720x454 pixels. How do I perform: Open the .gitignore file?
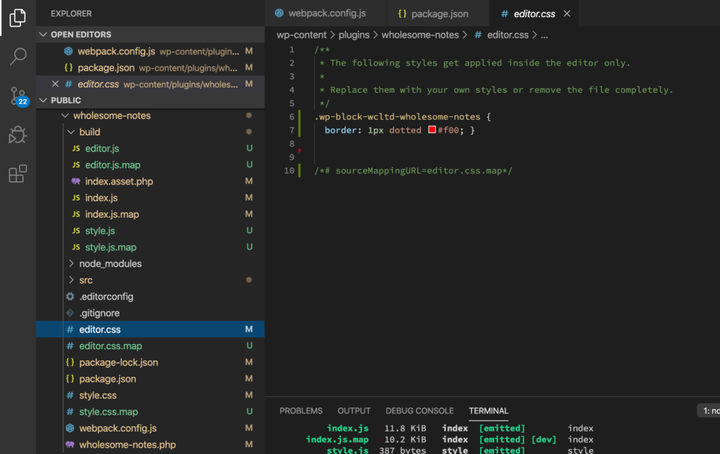pyautogui.click(x=150, y=313)
